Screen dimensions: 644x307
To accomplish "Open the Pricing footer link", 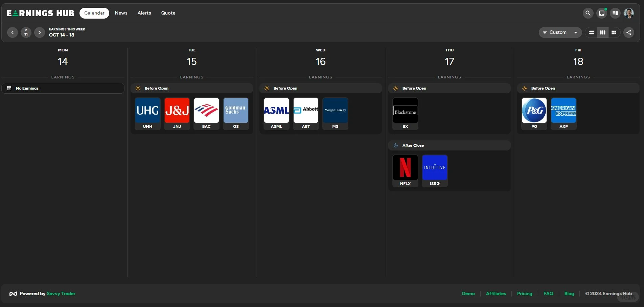I will 525,293.
